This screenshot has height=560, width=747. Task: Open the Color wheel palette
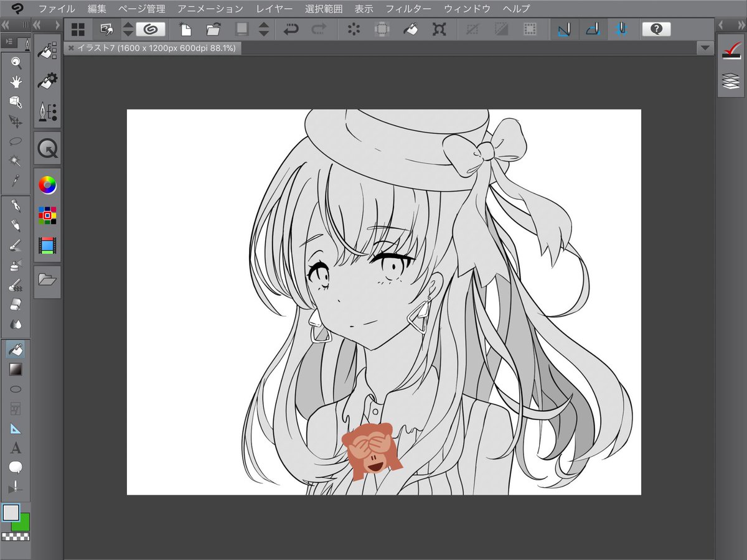coord(47,185)
